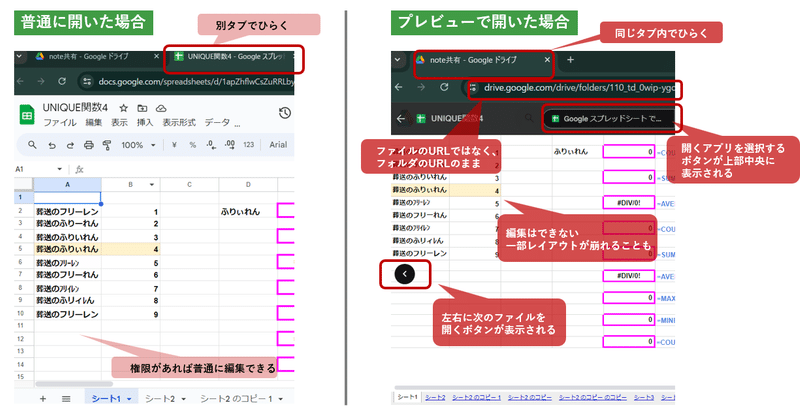Open the シート2 のコピー 1 tab dropdown arrow

click(281, 399)
